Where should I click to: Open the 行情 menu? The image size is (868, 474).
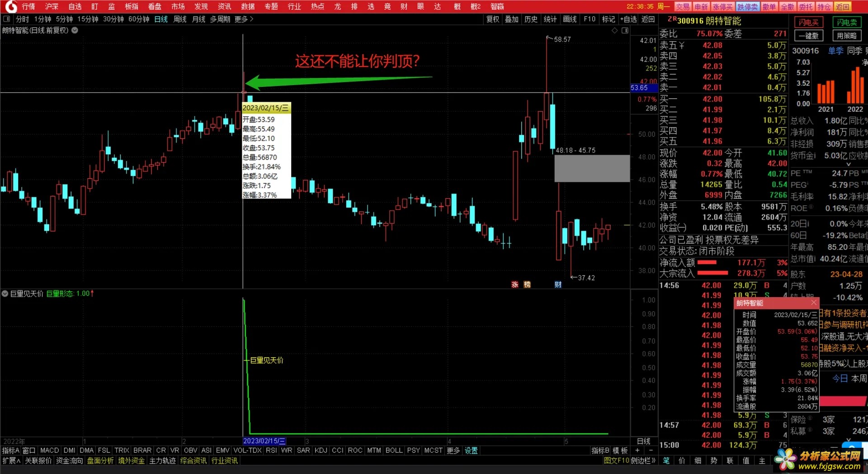pyautogui.click(x=28, y=6)
